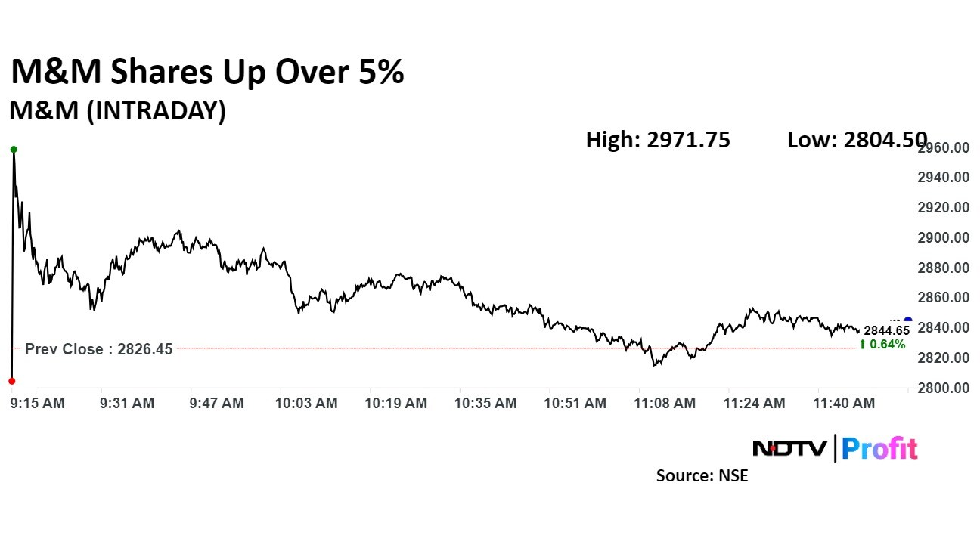Click the NDTV logo
Screen dimensions: 980x551
pos(790,449)
